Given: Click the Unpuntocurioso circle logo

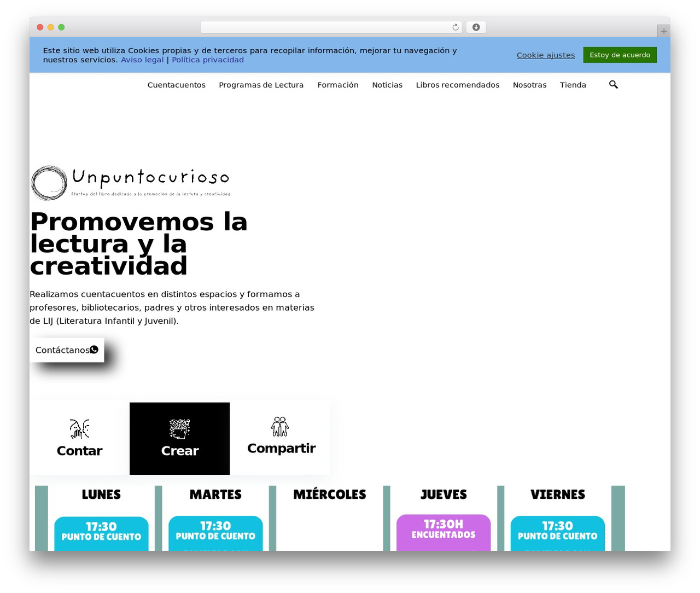Looking at the screenshot, I should (x=49, y=183).
